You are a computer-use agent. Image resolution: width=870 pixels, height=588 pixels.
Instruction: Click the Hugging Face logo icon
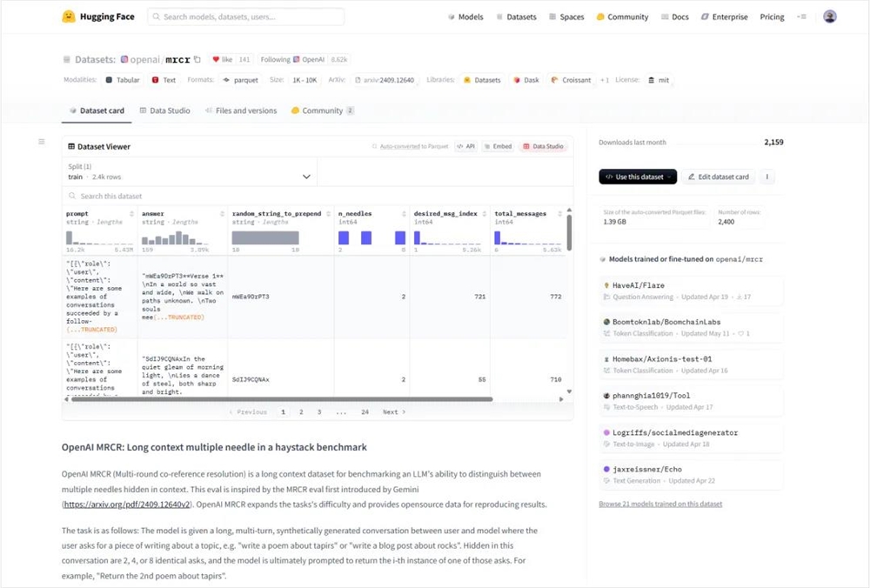pyautogui.click(x=69, y=17)
